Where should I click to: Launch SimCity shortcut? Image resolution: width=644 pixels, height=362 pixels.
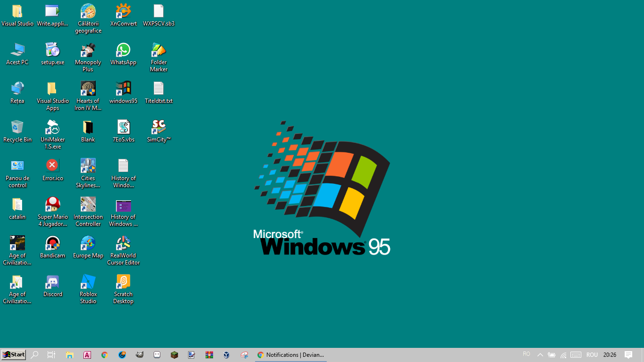coord(159,132)
